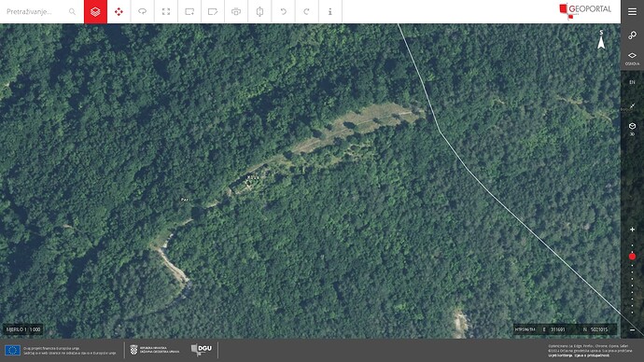Screen dimensions: 644x362
Task: Open the layers panel in toolbar
Action: 95,11
